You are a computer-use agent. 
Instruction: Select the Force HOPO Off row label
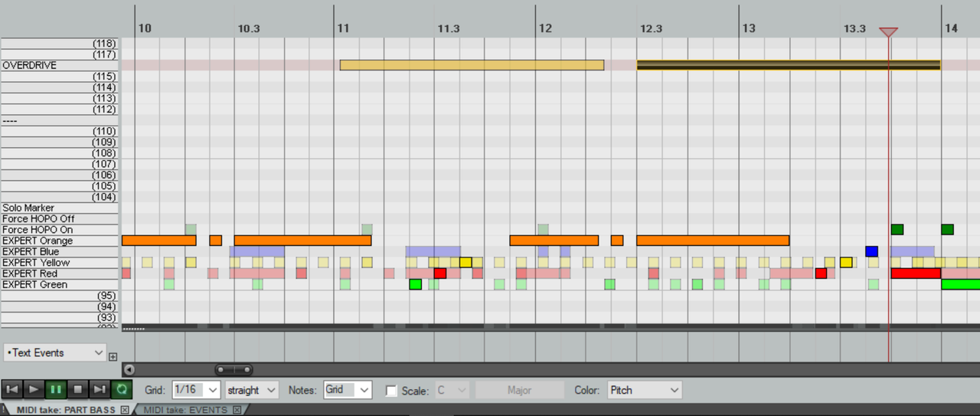tap(60, 218)
